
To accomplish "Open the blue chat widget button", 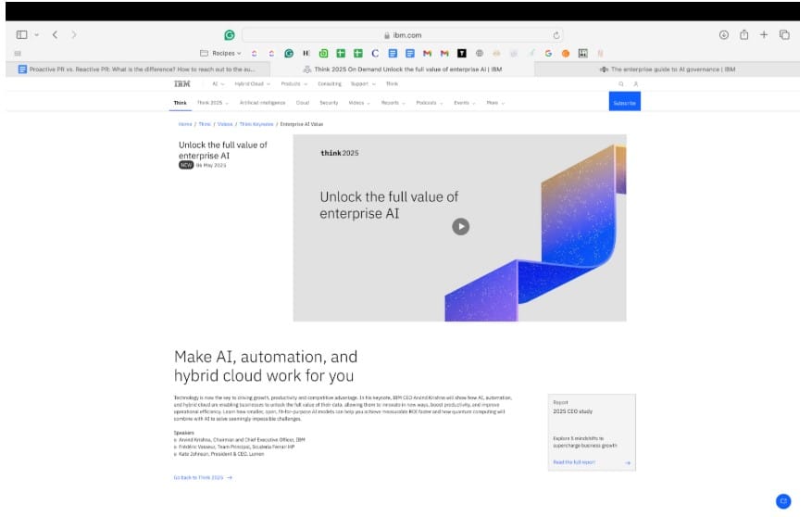I will coord(783,501).
